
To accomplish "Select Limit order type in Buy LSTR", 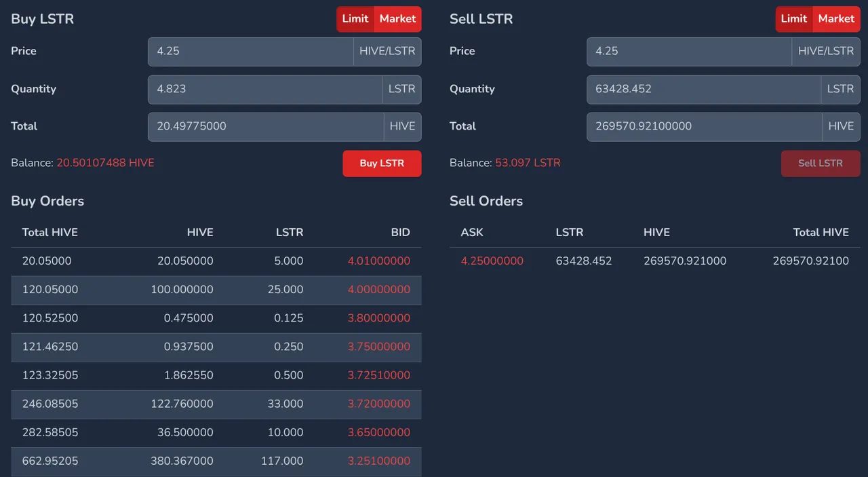I will pos(355,19).
